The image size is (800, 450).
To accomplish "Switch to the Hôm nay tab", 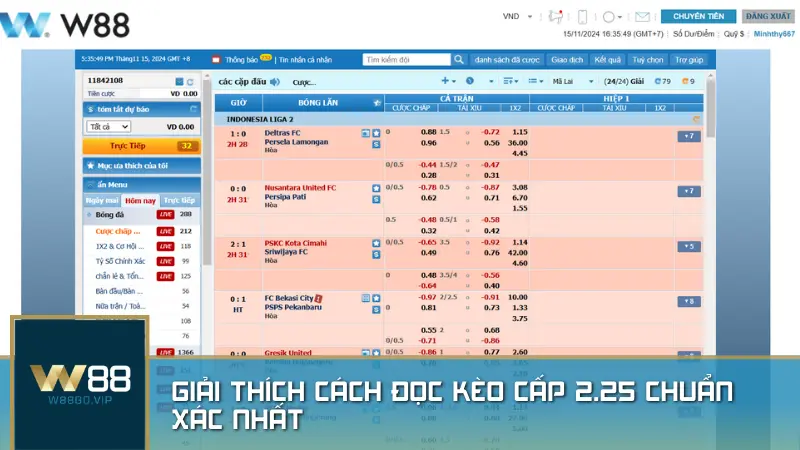I will click(x=141, y=201).
